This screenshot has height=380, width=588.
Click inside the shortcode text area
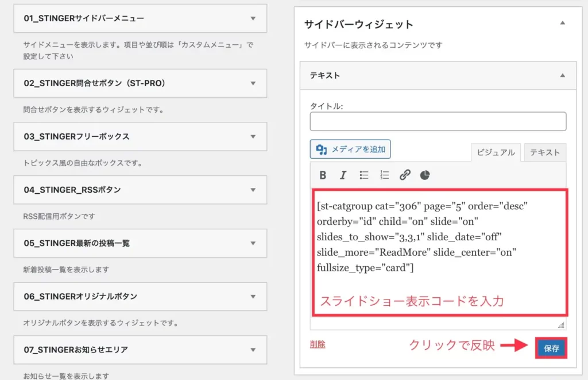pyautogui.click(x=439, y=252)
